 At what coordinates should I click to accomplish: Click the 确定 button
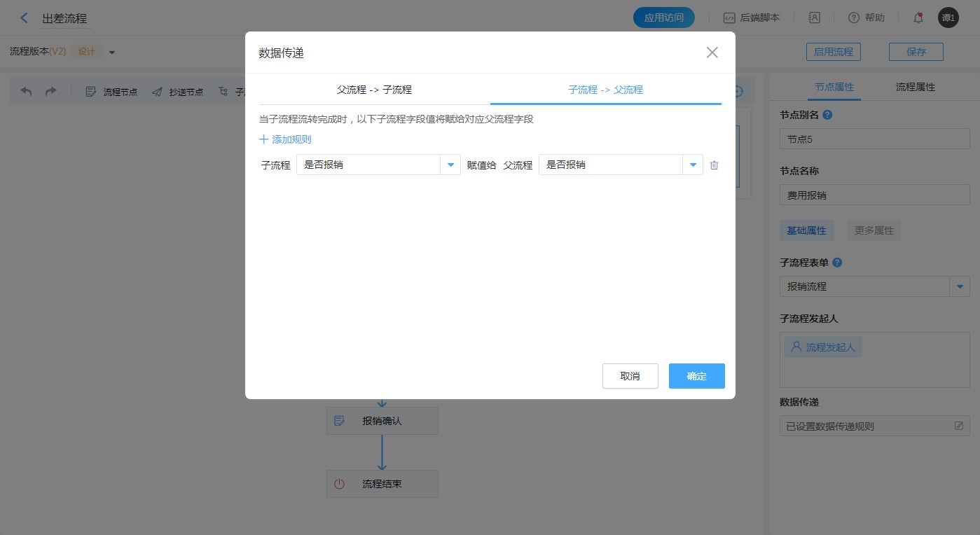[696, 376]
